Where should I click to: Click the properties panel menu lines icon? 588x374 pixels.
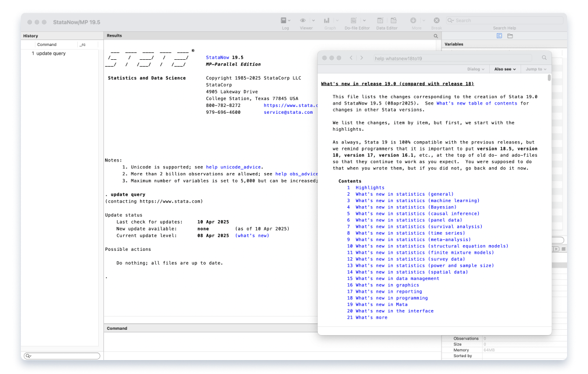(x=563, y=249)
